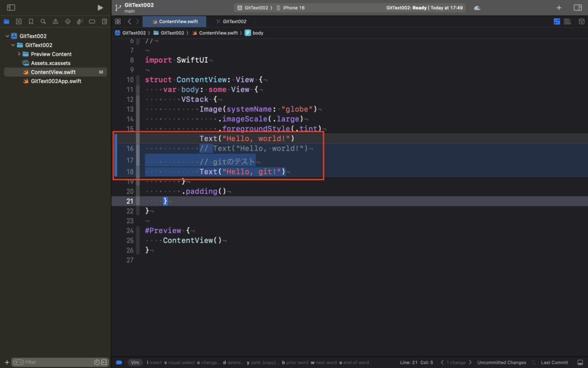Open the source control branch menu
Screen dimensions: 588x368
click(118, 7)
